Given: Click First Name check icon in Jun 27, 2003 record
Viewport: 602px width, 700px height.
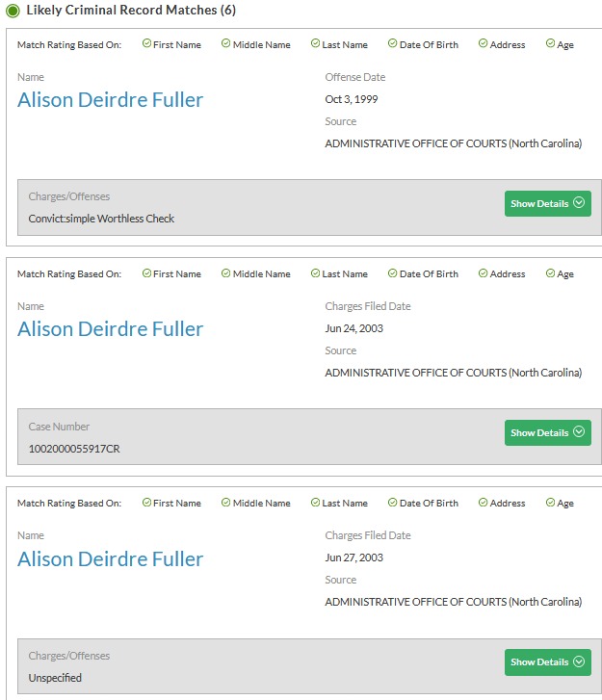Looking at the screenshot, I should pos(146,503).
